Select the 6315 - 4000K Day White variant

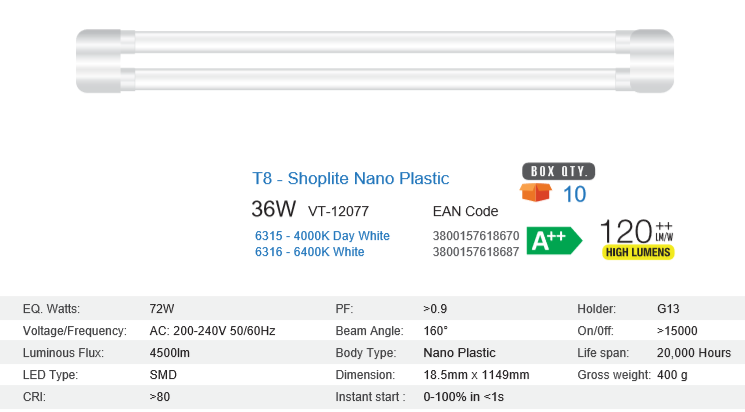point(323,236)
